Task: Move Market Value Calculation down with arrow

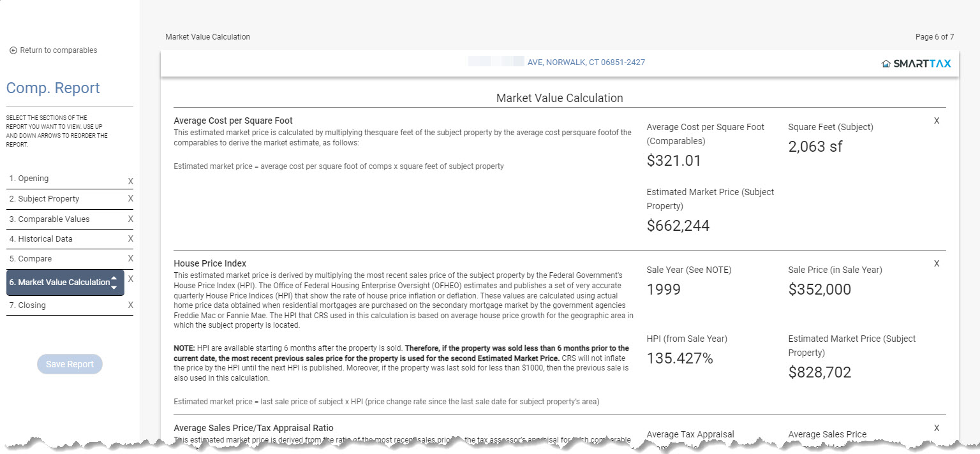Action: point(114,288)
